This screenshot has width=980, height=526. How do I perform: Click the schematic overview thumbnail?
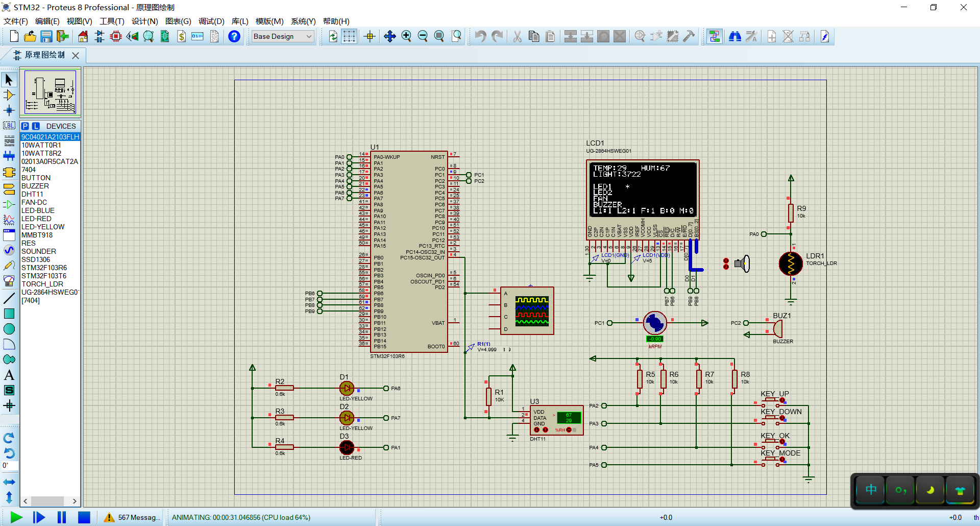pos(50,92)
